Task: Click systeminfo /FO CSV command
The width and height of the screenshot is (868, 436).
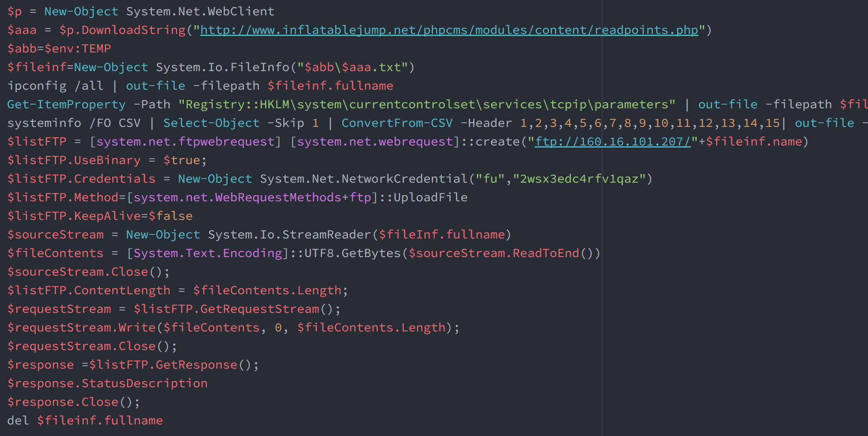Action: pos(74,123)
